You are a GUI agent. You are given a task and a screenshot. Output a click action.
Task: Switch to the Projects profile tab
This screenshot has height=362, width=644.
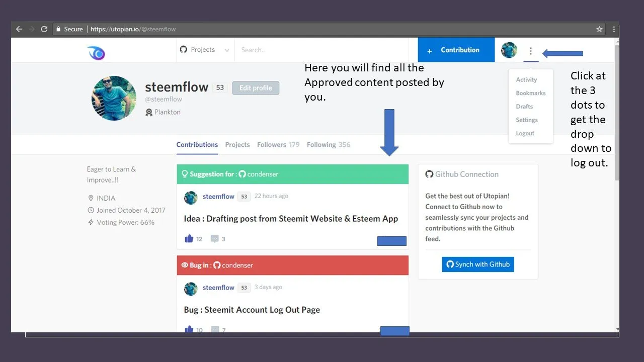[x=237, y=145]
